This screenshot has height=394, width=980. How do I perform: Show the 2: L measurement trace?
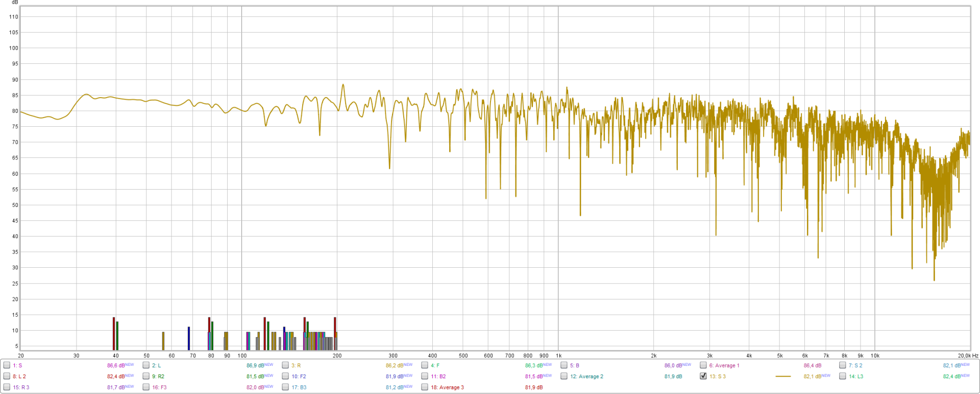[146, 365]
